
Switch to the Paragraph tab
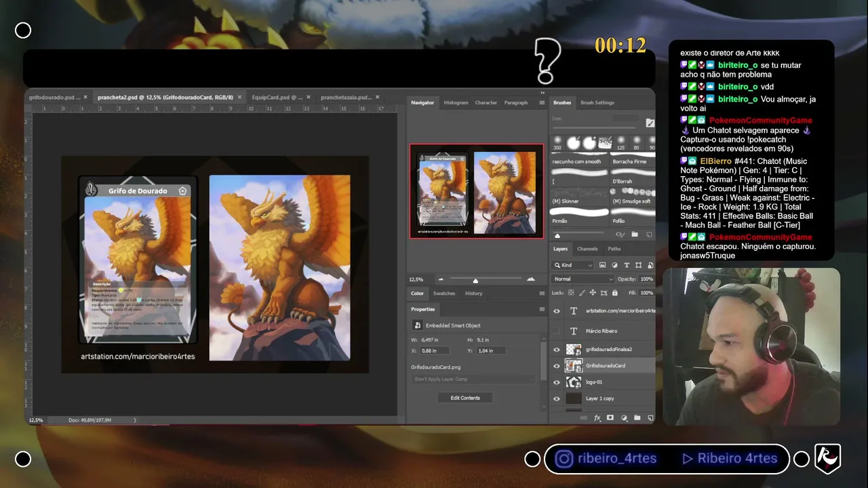[x=515, y=103]
